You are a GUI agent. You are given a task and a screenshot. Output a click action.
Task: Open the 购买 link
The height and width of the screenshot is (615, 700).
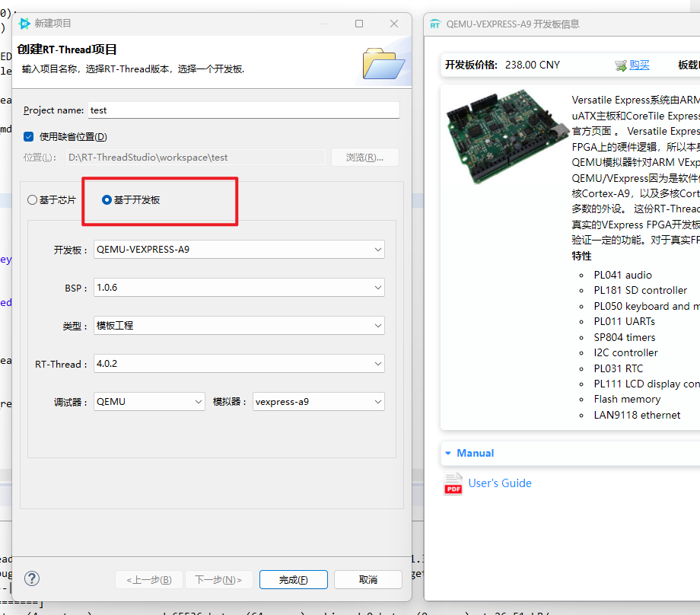(639, 65)
